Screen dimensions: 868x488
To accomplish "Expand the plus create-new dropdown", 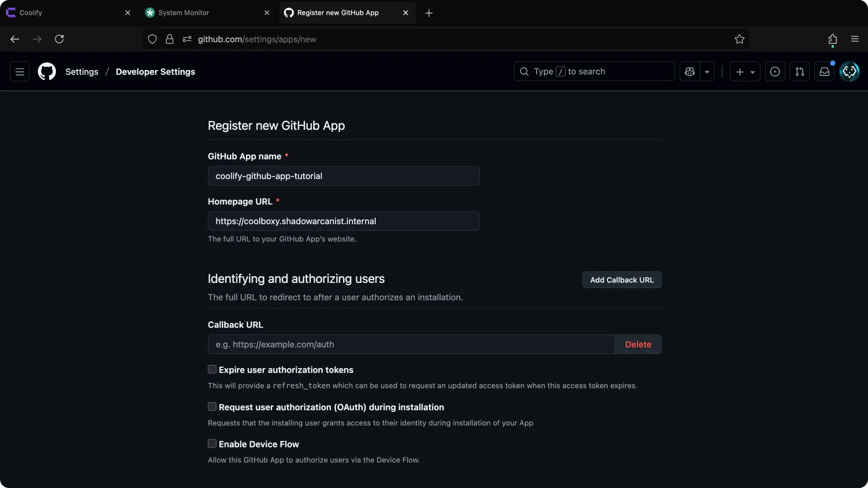I will (745, 71).
